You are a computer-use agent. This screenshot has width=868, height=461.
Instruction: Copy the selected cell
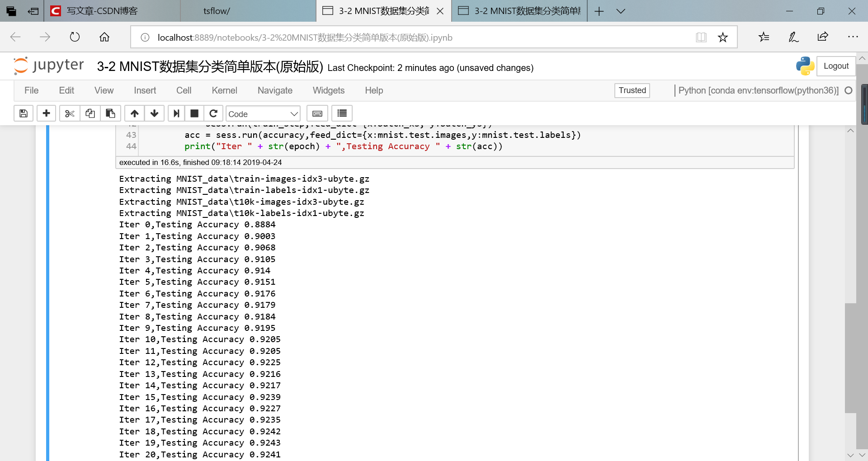pyautogui.click(x=90, y=113)
